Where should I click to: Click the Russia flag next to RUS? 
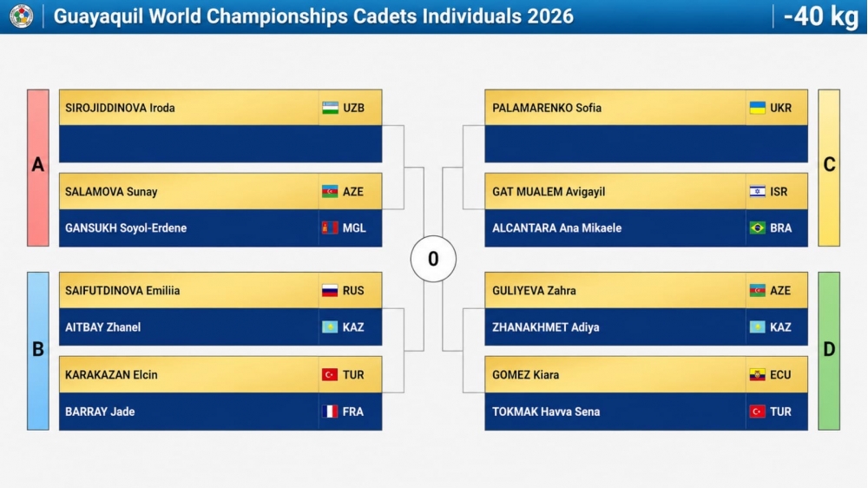point(330,290)
